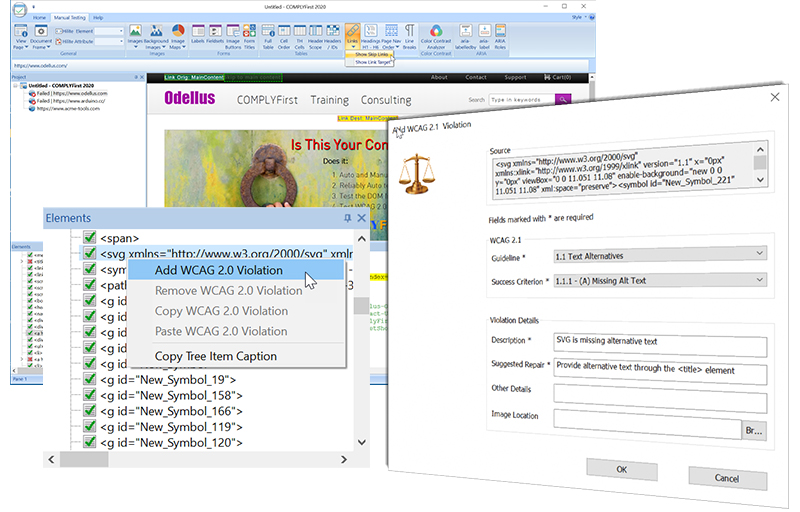This screenshot has width=800, height=512.
Task: Click the Links chain icon
Action: (353, 36)
